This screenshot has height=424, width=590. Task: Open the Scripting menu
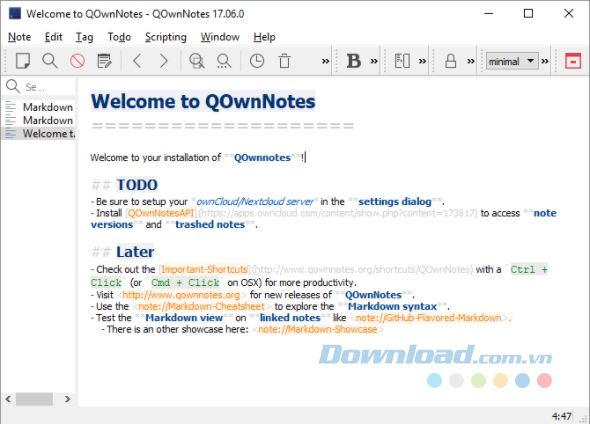[x=166, y=37]
